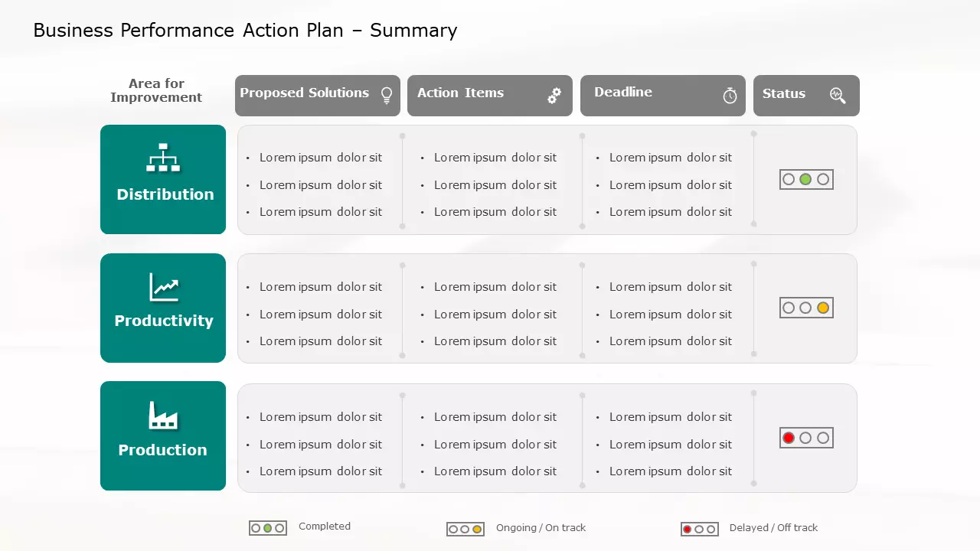980x551 pixels.
Task: Click the Completed legend traffic light icon
Action: (x=268, y=528)
